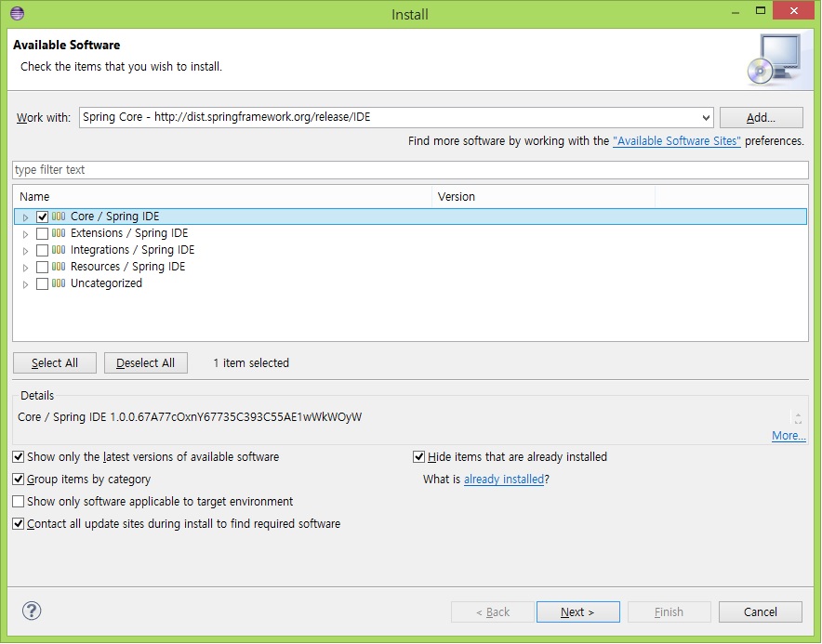Expand the Uncategorized tree node

point(26,284)
